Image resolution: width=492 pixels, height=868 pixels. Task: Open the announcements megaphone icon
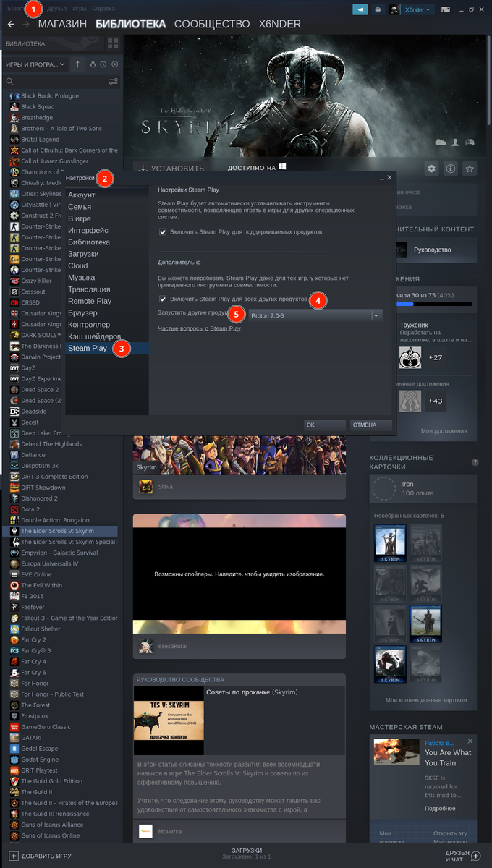click(360, 9)
